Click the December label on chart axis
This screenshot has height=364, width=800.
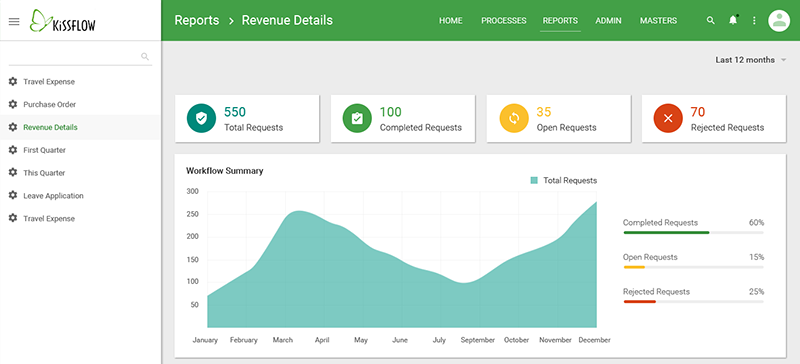(x=594, y=340)
